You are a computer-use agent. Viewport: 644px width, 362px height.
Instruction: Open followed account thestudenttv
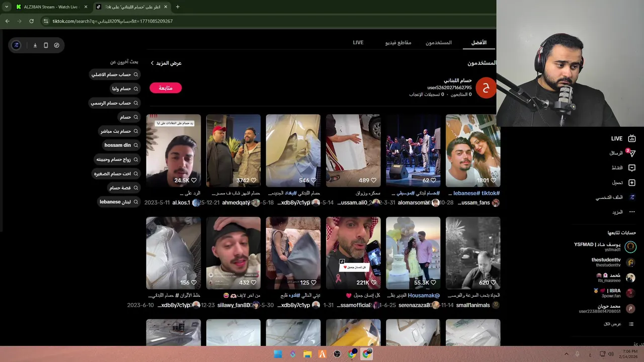[x=613, y=262]
